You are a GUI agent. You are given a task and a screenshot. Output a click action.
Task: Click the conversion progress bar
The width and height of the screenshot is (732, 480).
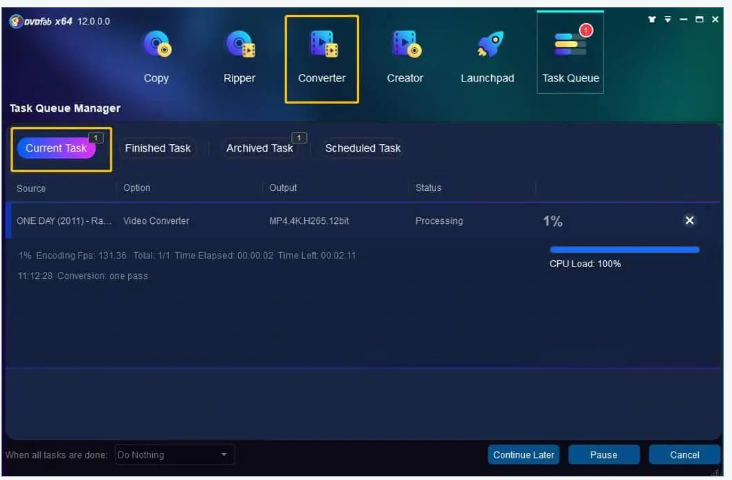(625, 250)
